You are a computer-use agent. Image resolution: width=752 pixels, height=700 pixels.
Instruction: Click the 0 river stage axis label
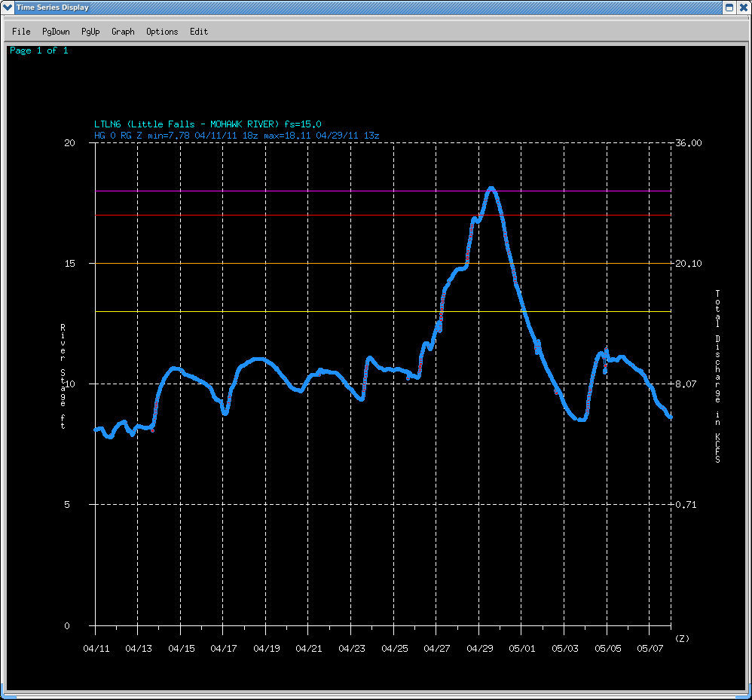(67, 625)
